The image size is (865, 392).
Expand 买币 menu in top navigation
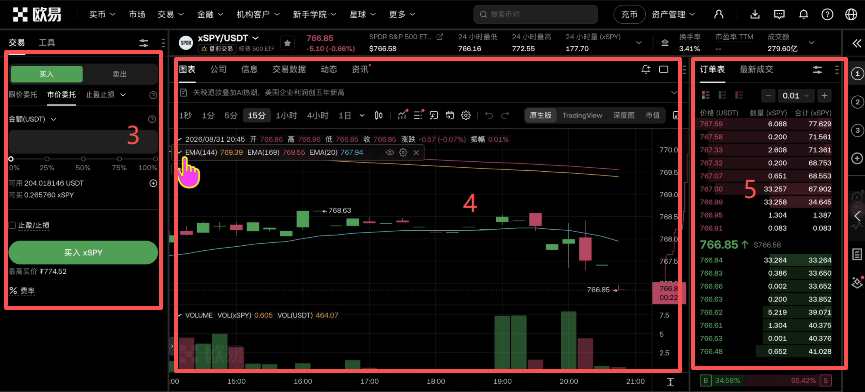tap(102, 14)
